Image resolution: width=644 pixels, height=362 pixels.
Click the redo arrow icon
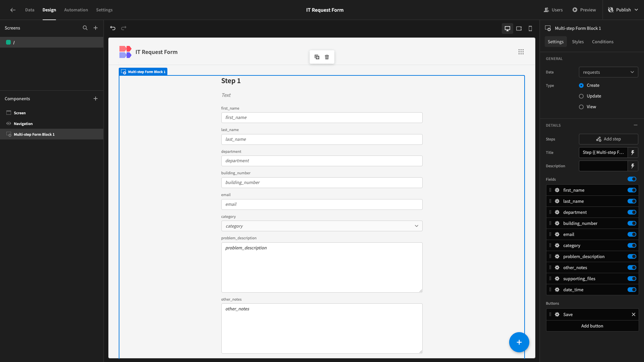[124, 28]
